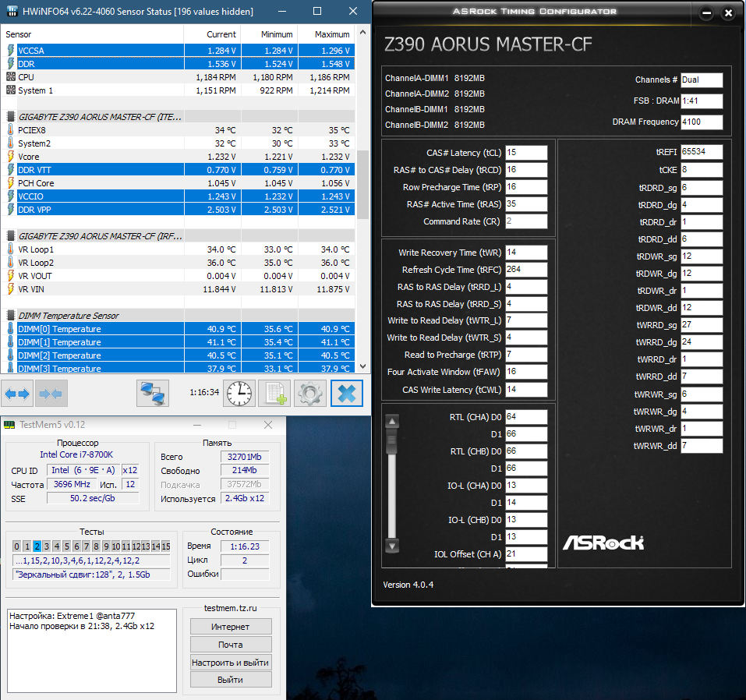Click the scroll down arrow in HWiNFO sensor list
The height and width of the screenshot is (700, 746).
[363, 366]
